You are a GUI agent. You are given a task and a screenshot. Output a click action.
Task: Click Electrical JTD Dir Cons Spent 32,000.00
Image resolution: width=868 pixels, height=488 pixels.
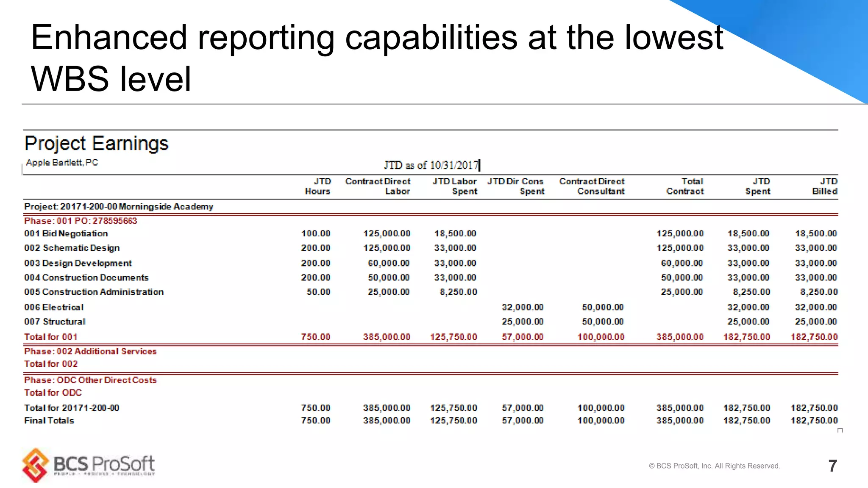click(523, 308)
